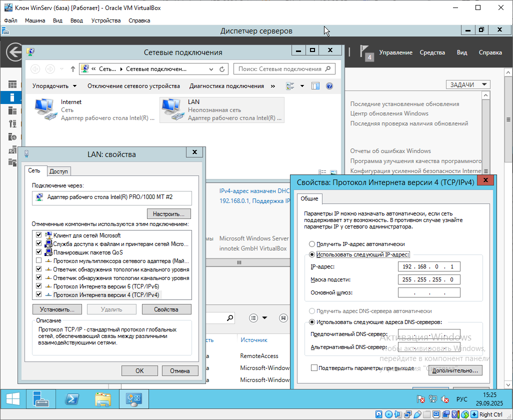Select the Internet network adapter
The image size is (513, 420).
click(95, 110)
